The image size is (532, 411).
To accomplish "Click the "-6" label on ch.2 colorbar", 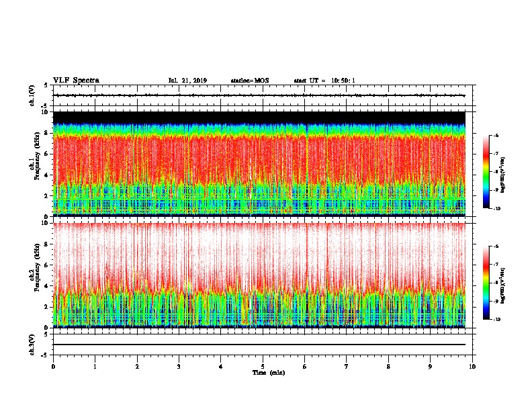I will coord(496,246).
